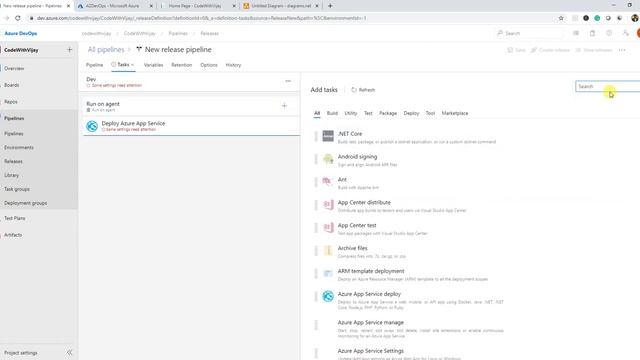
Task: Open the Tasks tab dropdown arrow
Action: (132, 65)
